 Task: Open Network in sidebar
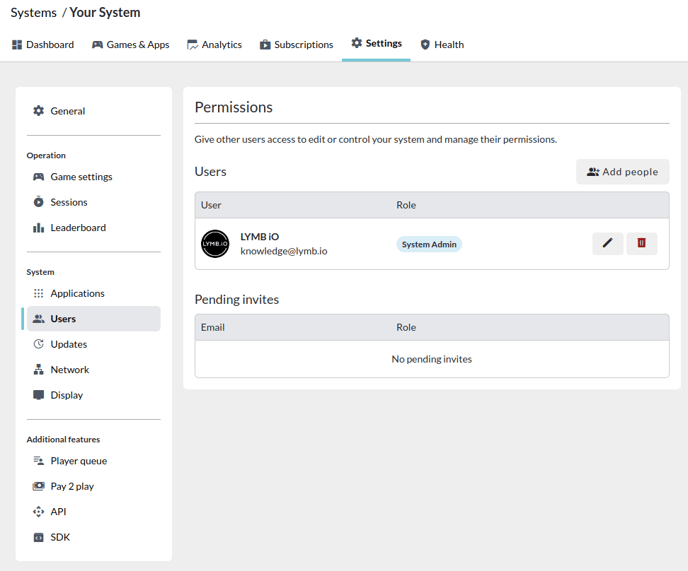coord(93,370)
